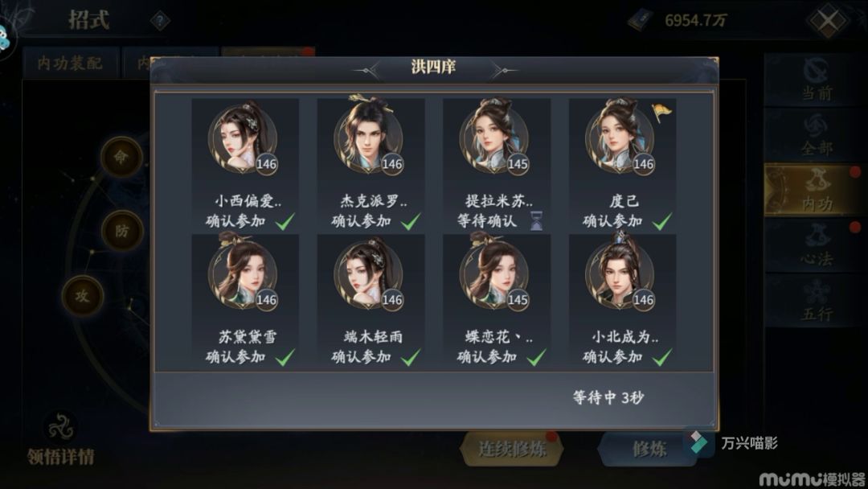868x489 pixels.
Task: Open 领悟详情 swirl icon
Action: point(61,429)
